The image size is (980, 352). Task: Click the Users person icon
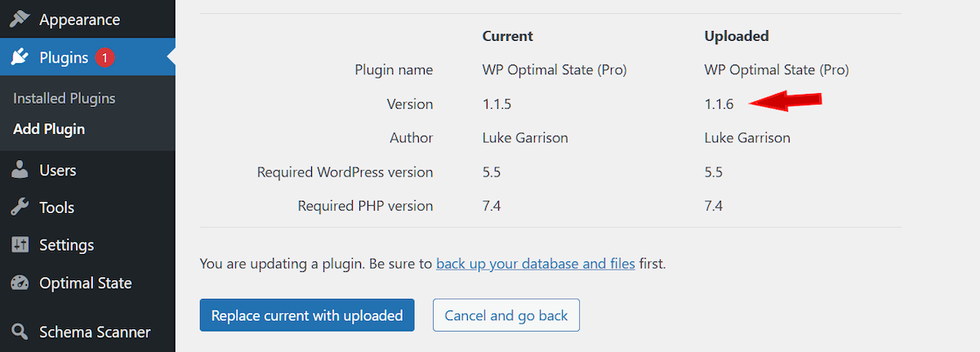[x=20, y=170]
